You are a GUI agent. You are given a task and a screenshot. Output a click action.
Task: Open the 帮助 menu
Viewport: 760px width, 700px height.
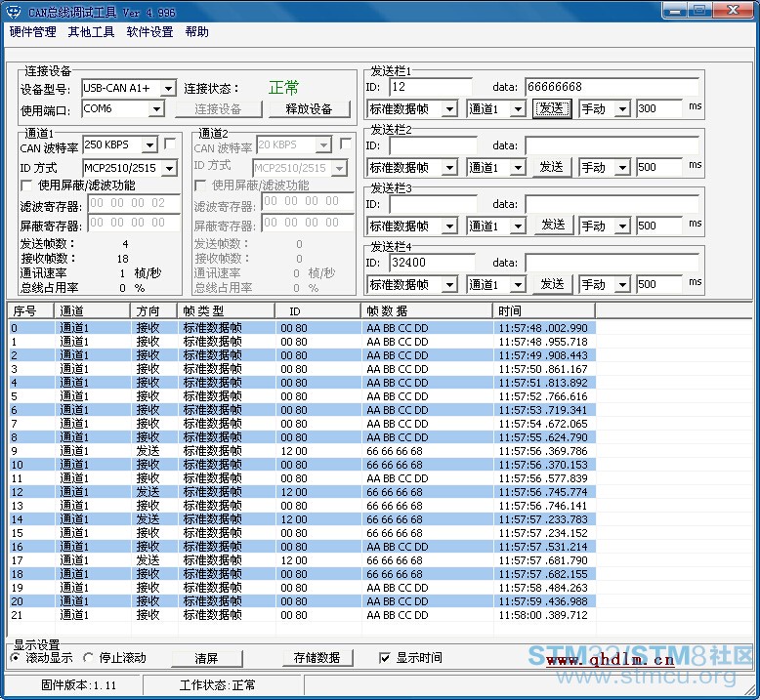click(196, 32)
